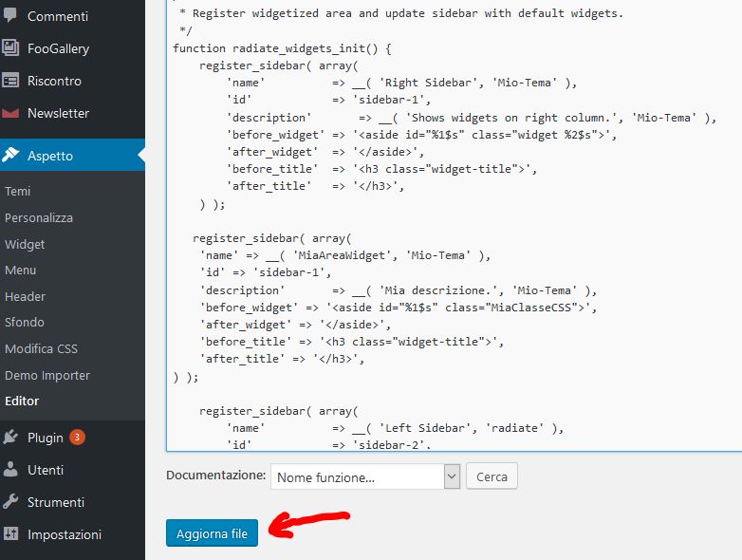Screen dimensions: 742x560
Task: Click the Impostazioni sliders icon
Action: point(9,533)
